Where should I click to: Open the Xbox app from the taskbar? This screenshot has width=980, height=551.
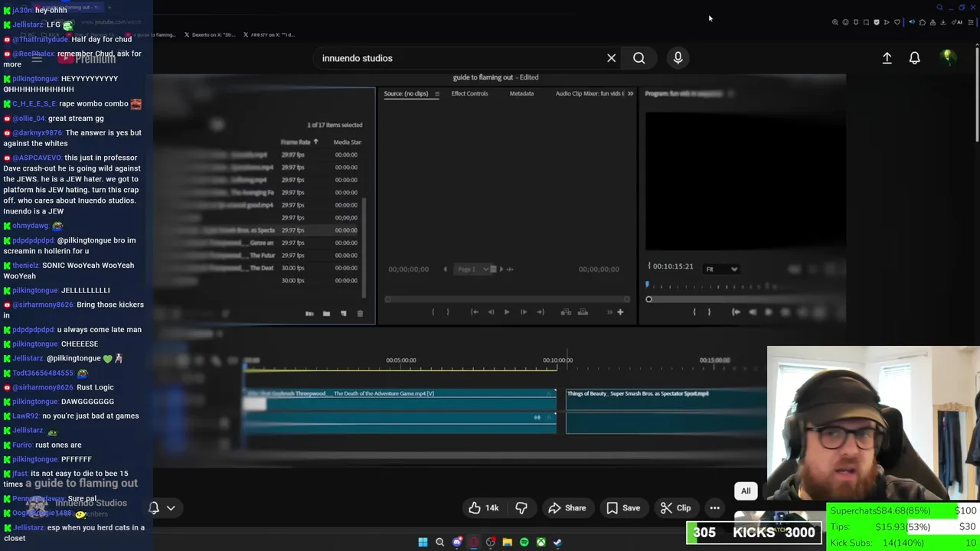[x=541, y=542]
